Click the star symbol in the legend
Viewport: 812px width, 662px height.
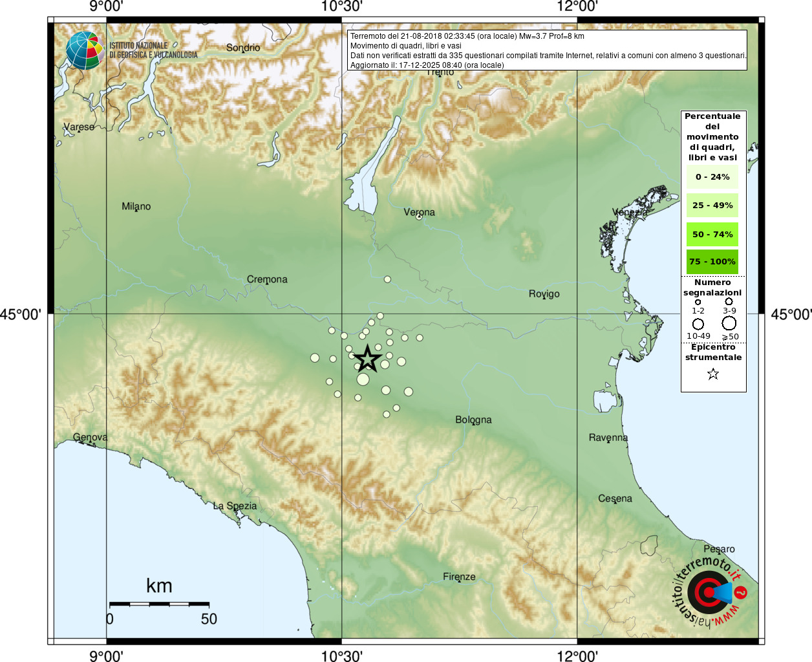tap(713, 374)
